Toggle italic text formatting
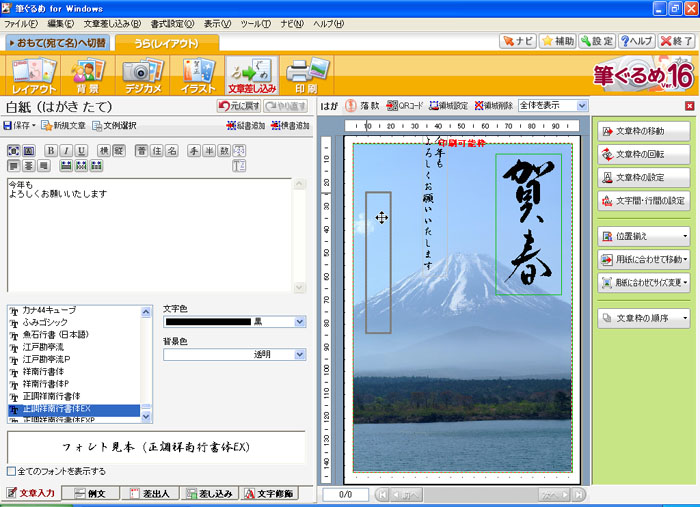Viewport: 700px width, 507px height. [66, 151]
